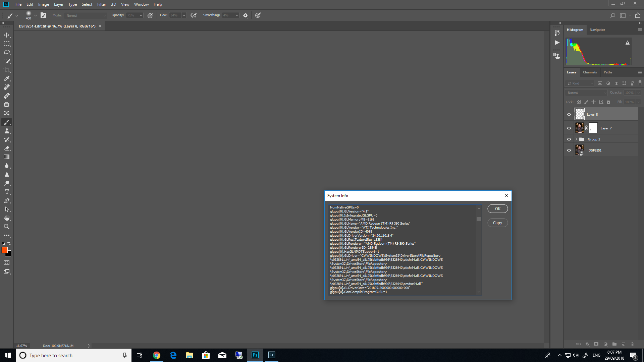This screenshot has height=362, width=644.
Task: Select the Horizontal Type tool
Action: (x=7, y=192)
